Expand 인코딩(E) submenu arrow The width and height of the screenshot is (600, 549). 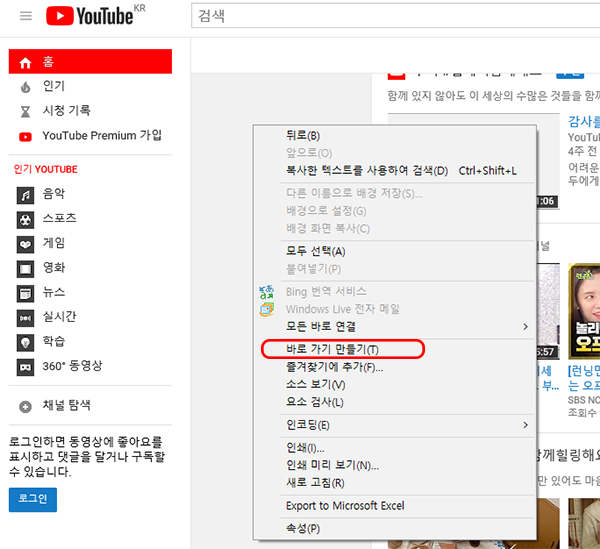tap(525, 425)
